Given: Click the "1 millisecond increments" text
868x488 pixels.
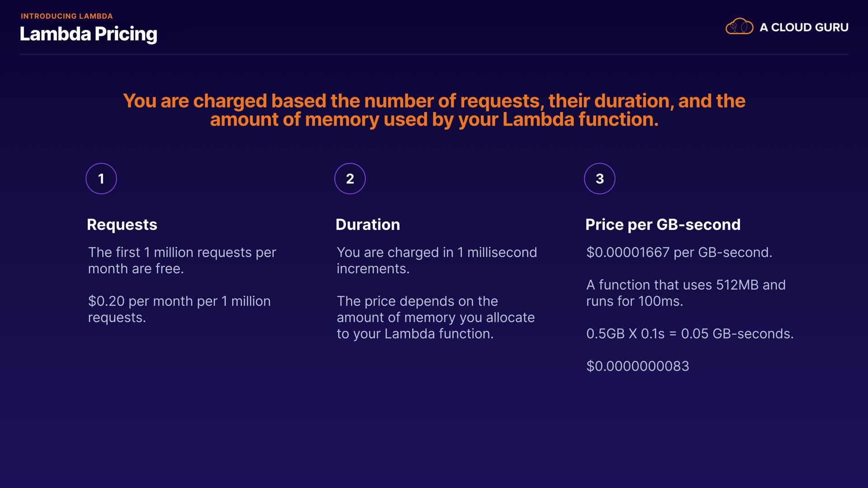Looking at the screenshot, I should pos(437,260).
